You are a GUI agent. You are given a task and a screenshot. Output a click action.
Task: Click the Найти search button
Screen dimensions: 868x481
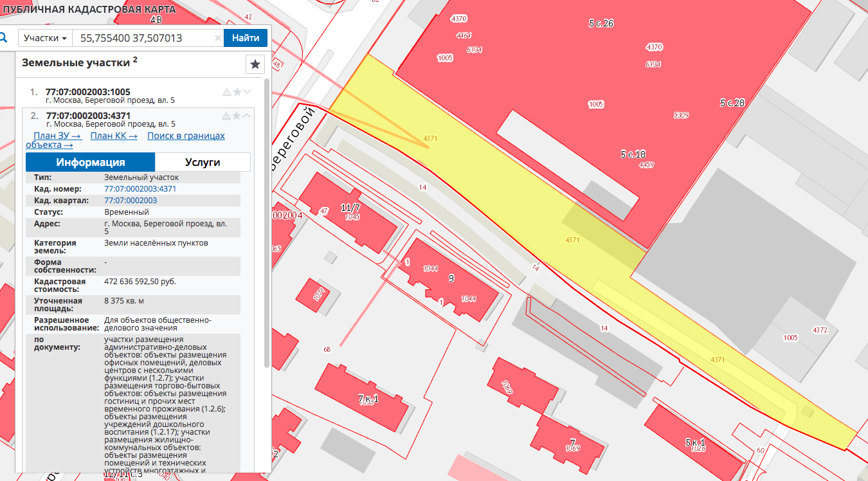click(x=246, y=38)
